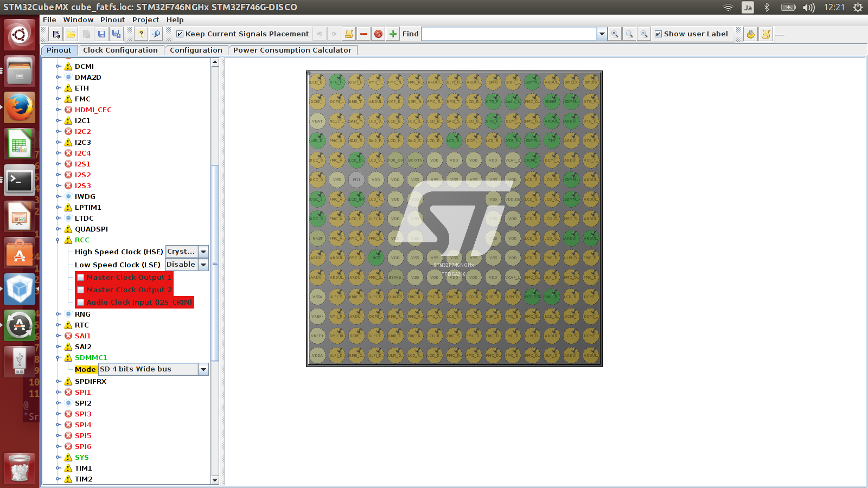Screen dimensions: 868x488
Task: Open the Window menu
Action: point(78,20)
